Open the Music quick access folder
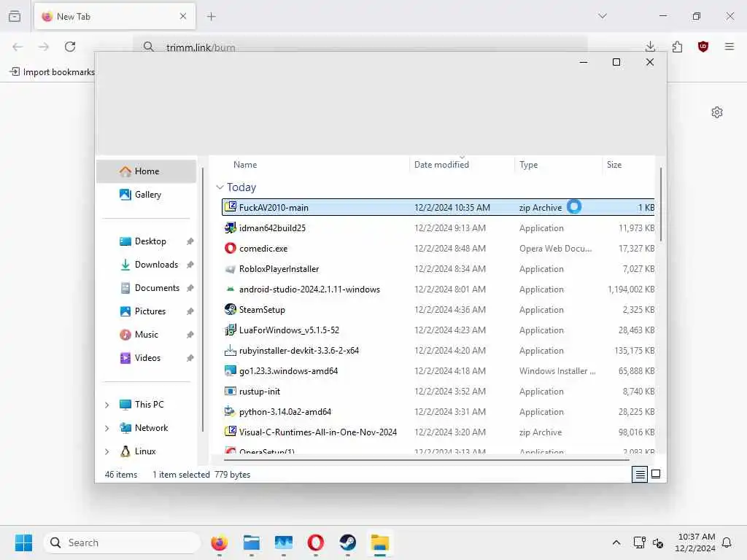 [x=146, y=335]
